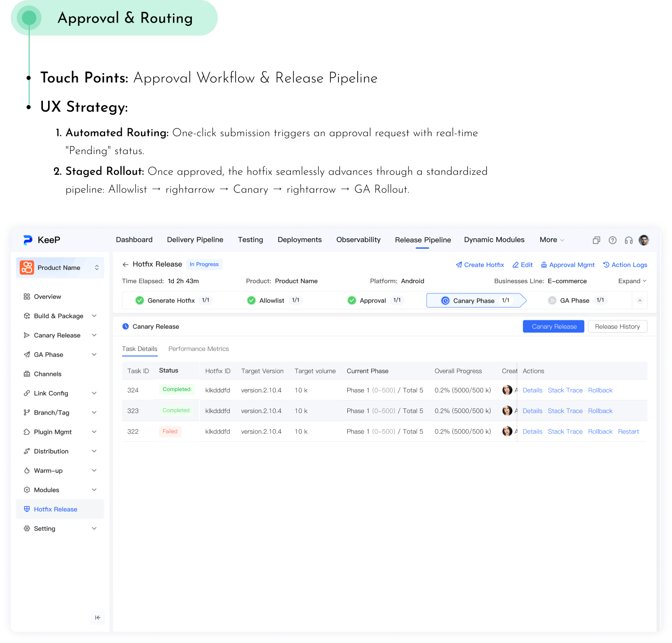Open the user avatar in header
Viewport: 672px width, 643px height.
click(644, 240)
